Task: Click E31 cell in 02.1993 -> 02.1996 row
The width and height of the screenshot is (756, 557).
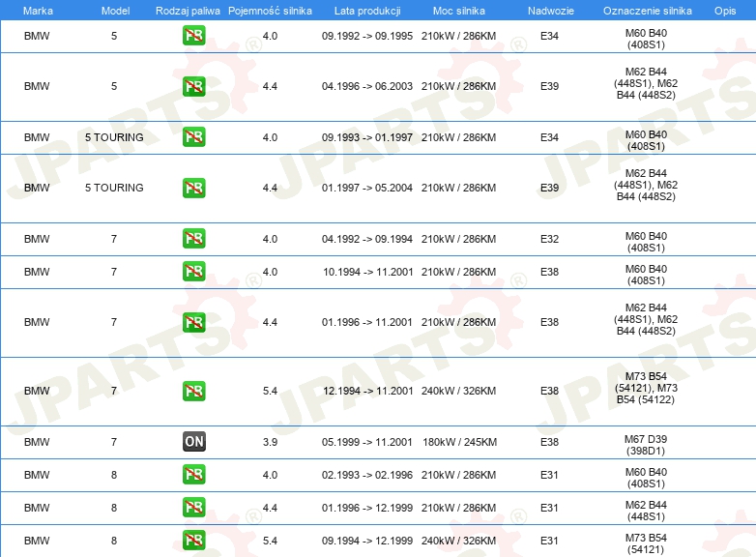Action: tap(549, 475)
